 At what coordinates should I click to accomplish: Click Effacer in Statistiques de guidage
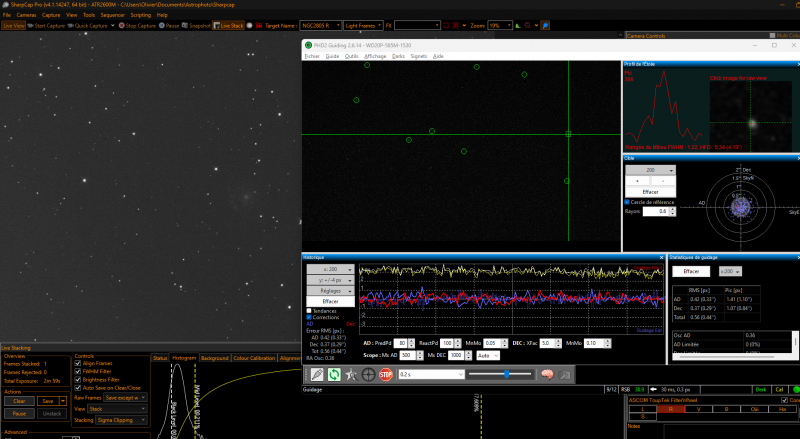(691, 272)
